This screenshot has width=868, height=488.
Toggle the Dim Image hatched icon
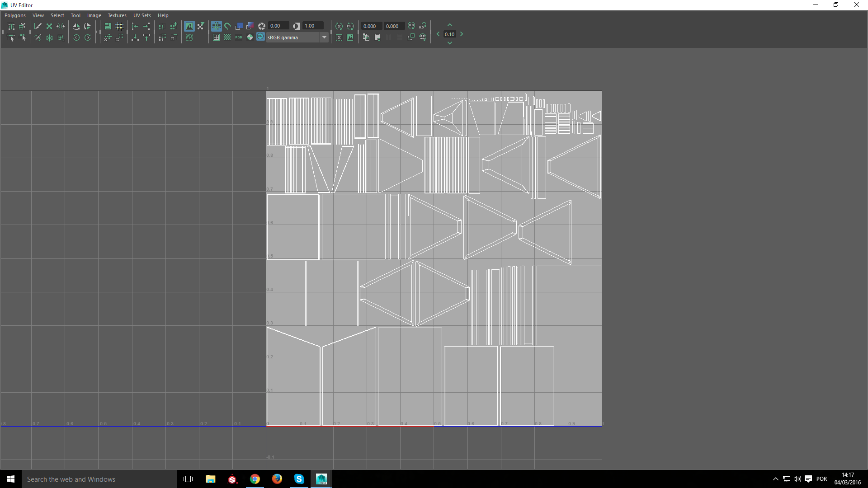tap(189, 38)
